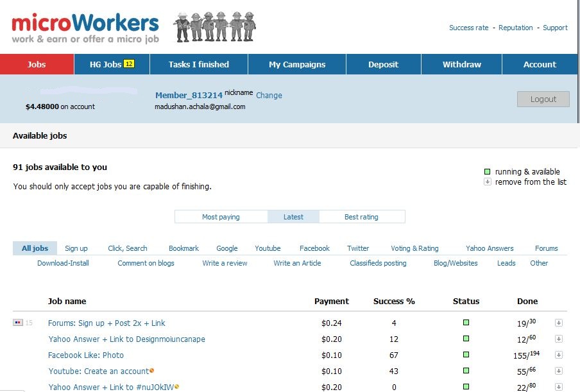Filter jobs by Twitter
580x392 pixels.
(358, 248)
